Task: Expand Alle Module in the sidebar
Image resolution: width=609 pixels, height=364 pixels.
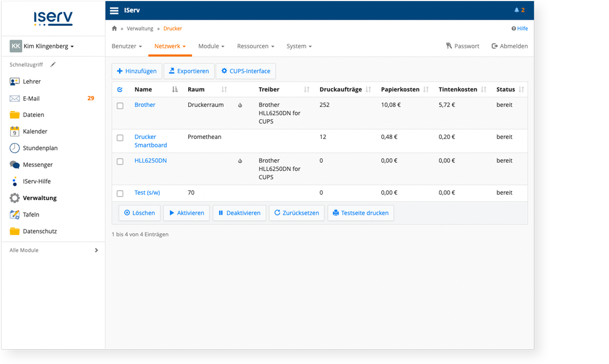Action: pyautogui.click(x=53, y=250)
